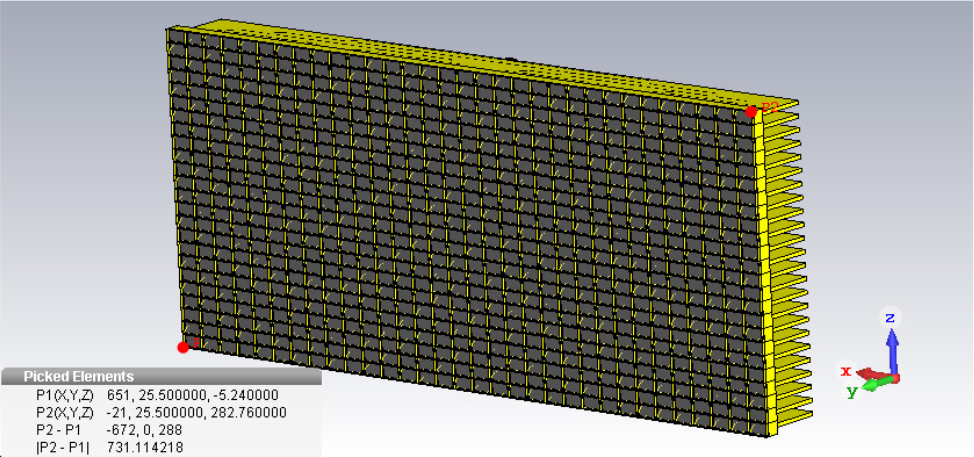974x457 pixels.
Task: Click the z label on the axis triad
Action: coord(889,317)
